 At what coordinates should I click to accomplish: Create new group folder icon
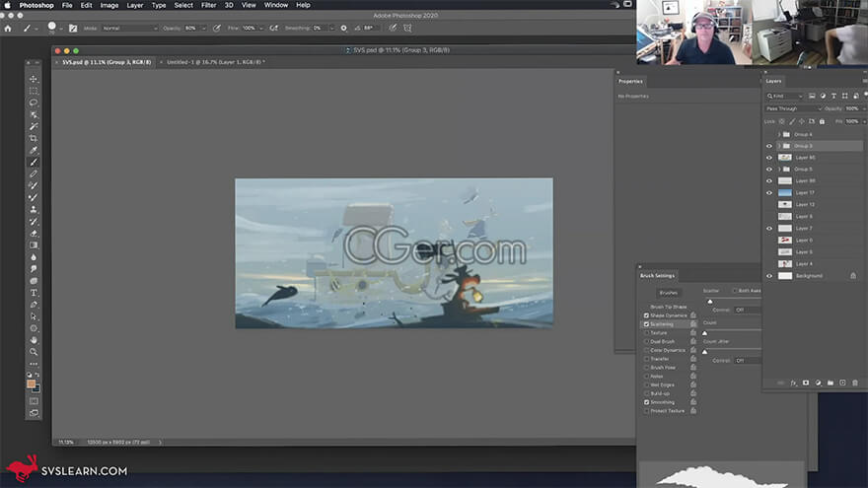[x=831, y=383]
